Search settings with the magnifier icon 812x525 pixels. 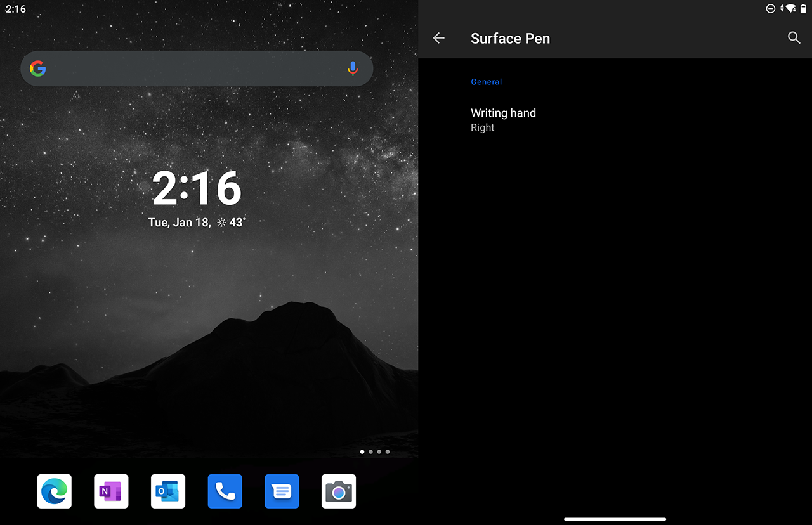coord(794,38)
